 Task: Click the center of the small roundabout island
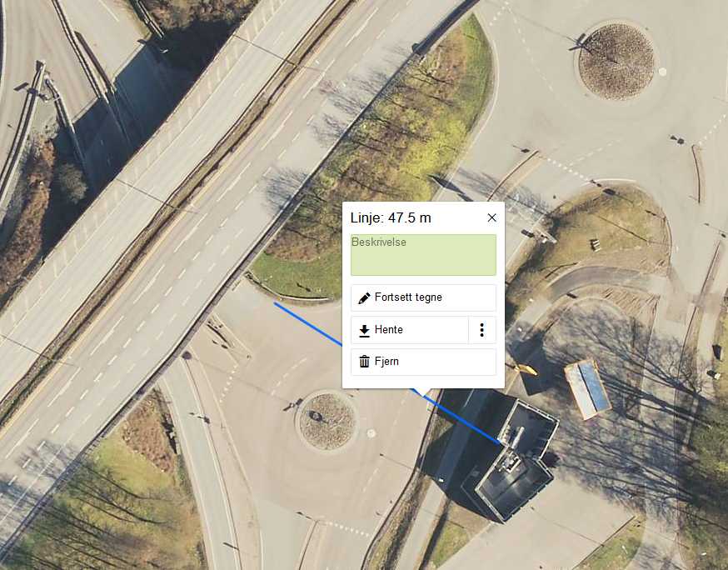[x=327, y=422]
